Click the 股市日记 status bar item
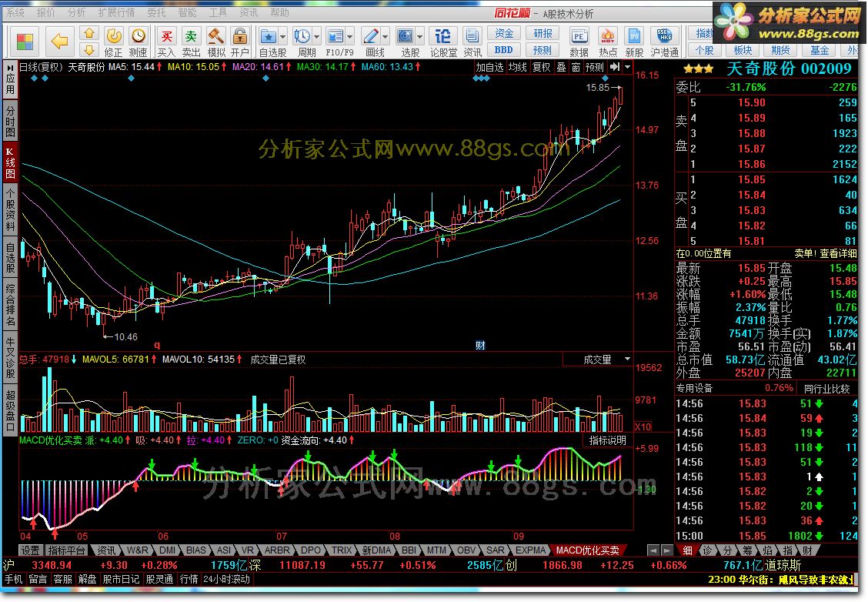 pos(122,579)
